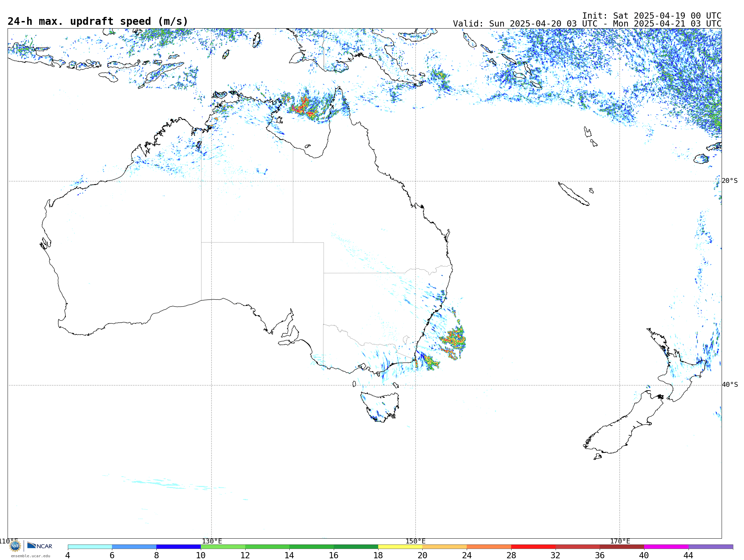The height and width of the screenshot is (560, 744).
Task: Click the light green 10–12 colorbar segment
Action: click(x=223, y=547)
